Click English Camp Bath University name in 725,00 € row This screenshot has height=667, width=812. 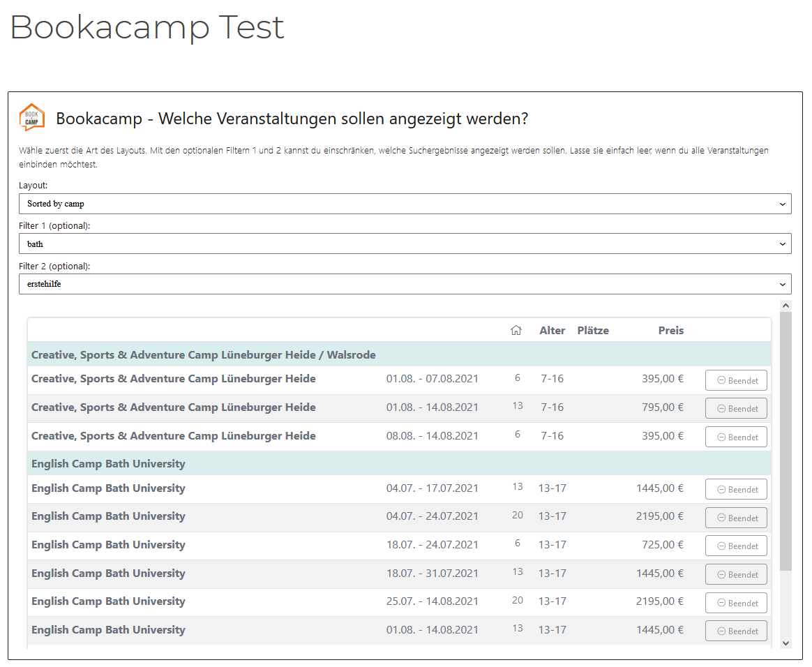(108, 545)
